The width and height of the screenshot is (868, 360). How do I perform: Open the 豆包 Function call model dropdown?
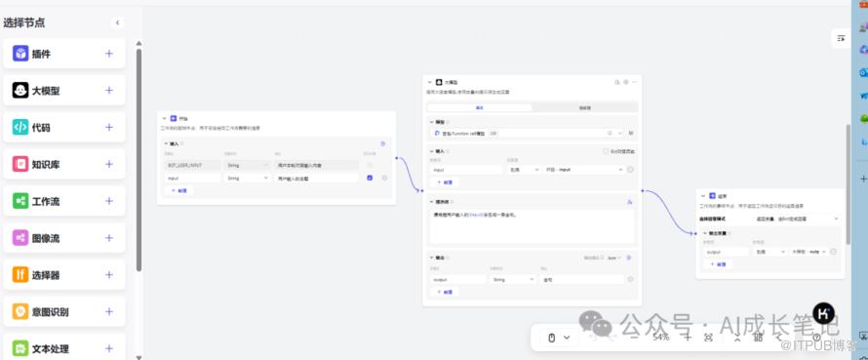point(528,134)
